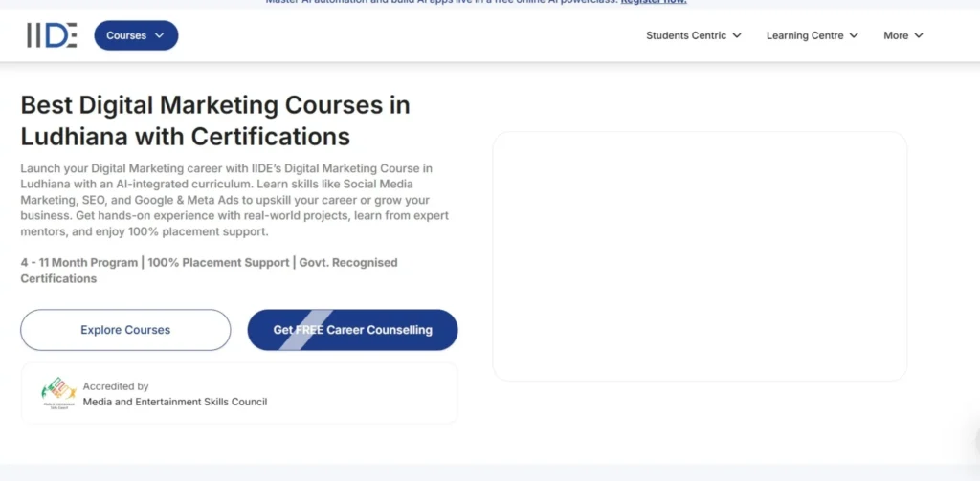The image size is (980, 481).
Task: Click the 'Accredited by' label
Action: coord(116,386)
